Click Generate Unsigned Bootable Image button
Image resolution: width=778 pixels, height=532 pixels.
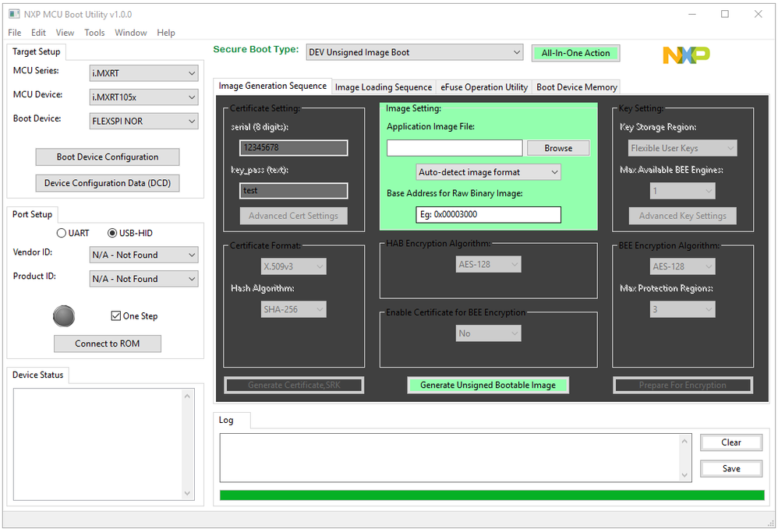pyautogui.click(x=488, y=386)
